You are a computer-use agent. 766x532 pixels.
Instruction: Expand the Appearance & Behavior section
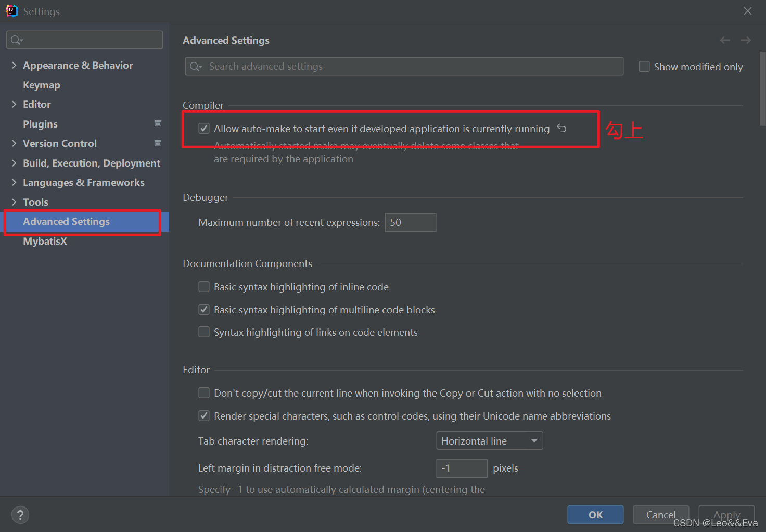[14, 65]
